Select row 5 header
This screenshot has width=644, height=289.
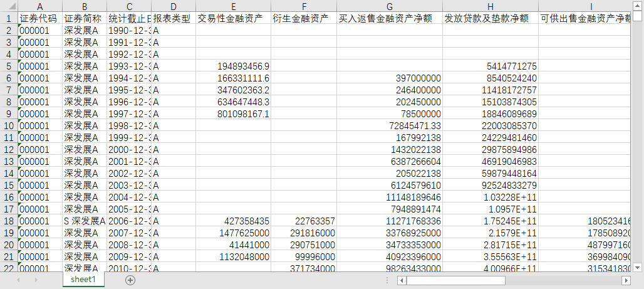(9, 66)
